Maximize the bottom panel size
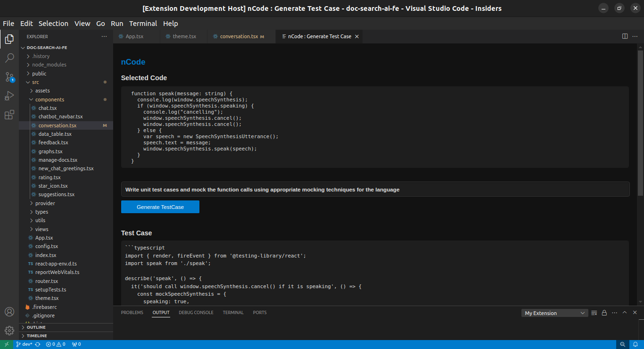 pyautogui.click(x=625, y=313)
